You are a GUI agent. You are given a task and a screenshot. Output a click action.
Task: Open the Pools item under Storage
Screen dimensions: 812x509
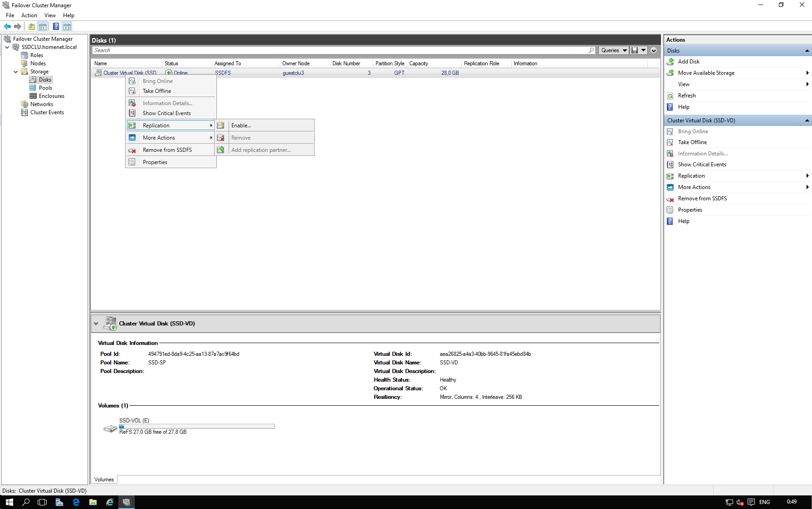point(45,88)
